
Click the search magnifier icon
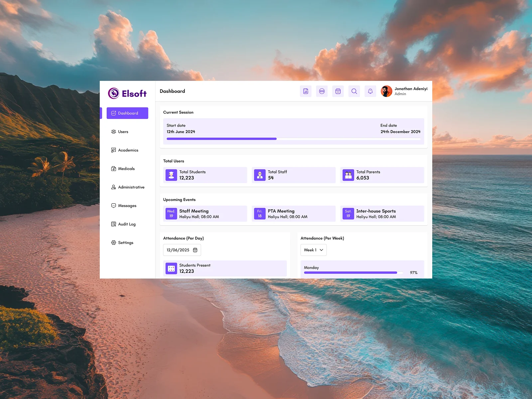click(354, 91)
